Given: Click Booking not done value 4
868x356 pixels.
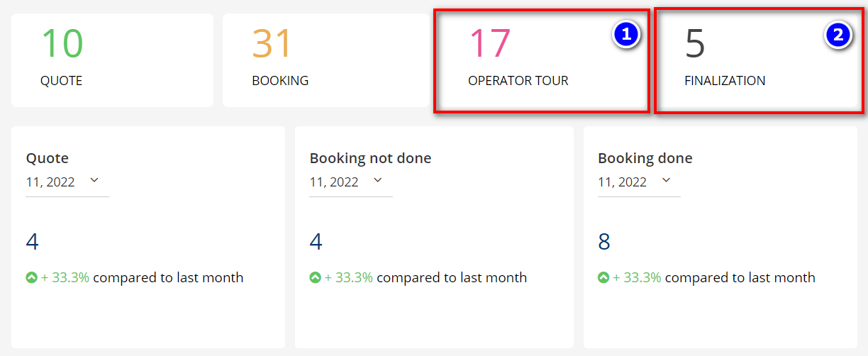Looking at the screenshot, I should (x=316, y=242).
